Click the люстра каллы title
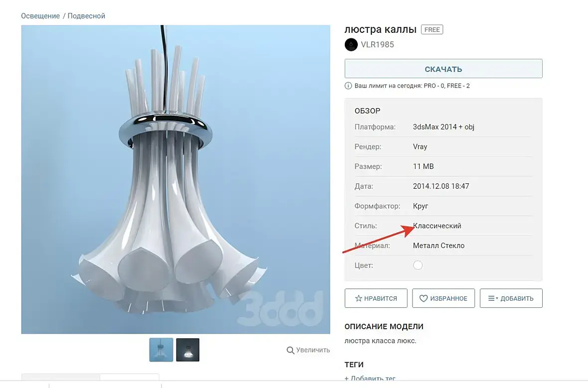Screen dimensions: 588x388 click(x=380, y=29)
